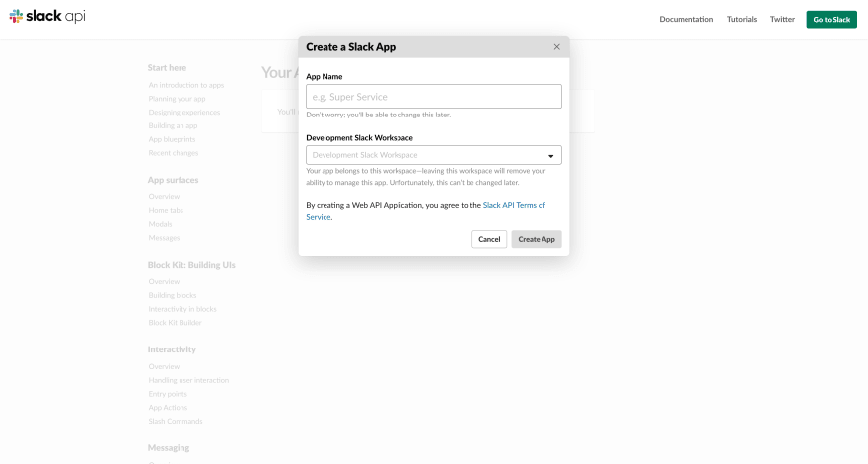
Task: Click the App surfaces sidebar heading
Action: coord(173,180)
